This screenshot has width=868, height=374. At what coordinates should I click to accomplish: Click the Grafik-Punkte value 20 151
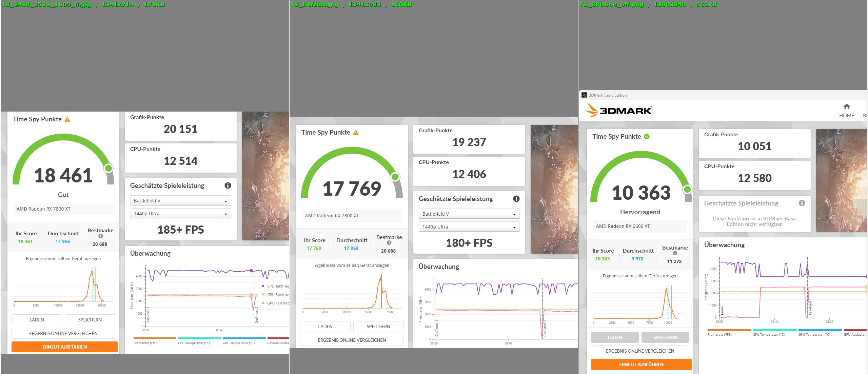(180, 129)
